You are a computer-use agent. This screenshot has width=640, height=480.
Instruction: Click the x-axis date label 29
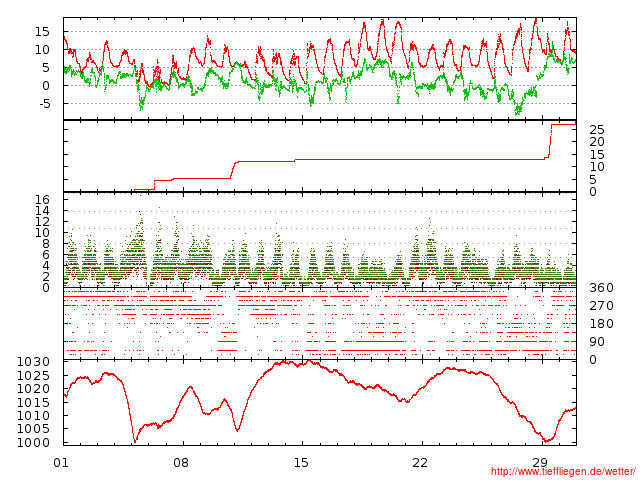click(x=540, y=462)
